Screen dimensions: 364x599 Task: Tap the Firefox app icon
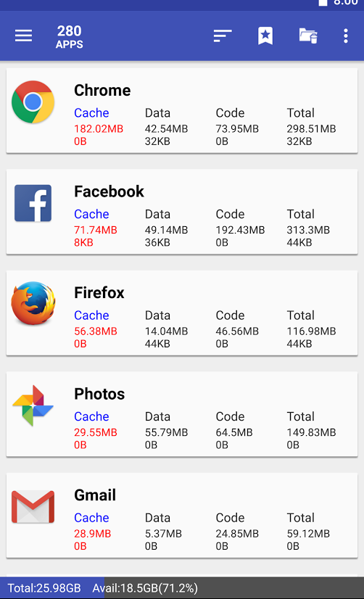pyautogui.click(x=33, y=303)
